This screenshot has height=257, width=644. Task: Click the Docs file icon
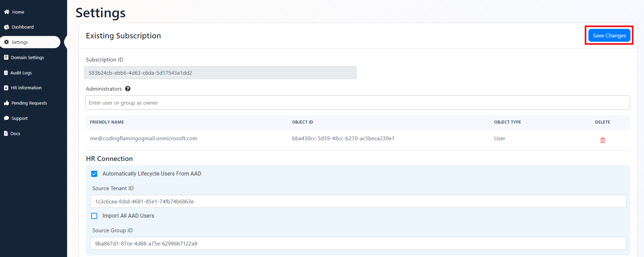(6, 133)
